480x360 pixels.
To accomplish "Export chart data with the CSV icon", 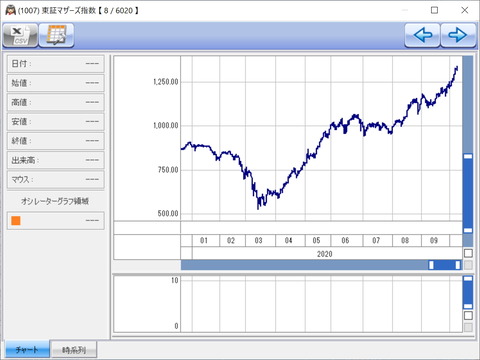I will tap(20, 35).
